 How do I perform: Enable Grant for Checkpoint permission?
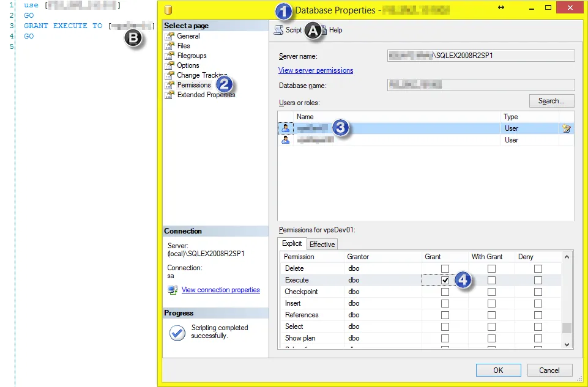445,292
